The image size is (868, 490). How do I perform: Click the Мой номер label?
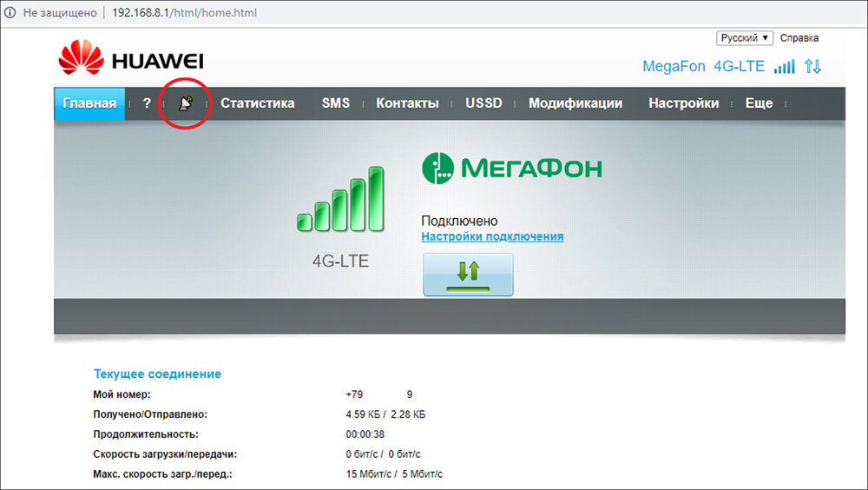pyautogui.click(x=122, y=394)
